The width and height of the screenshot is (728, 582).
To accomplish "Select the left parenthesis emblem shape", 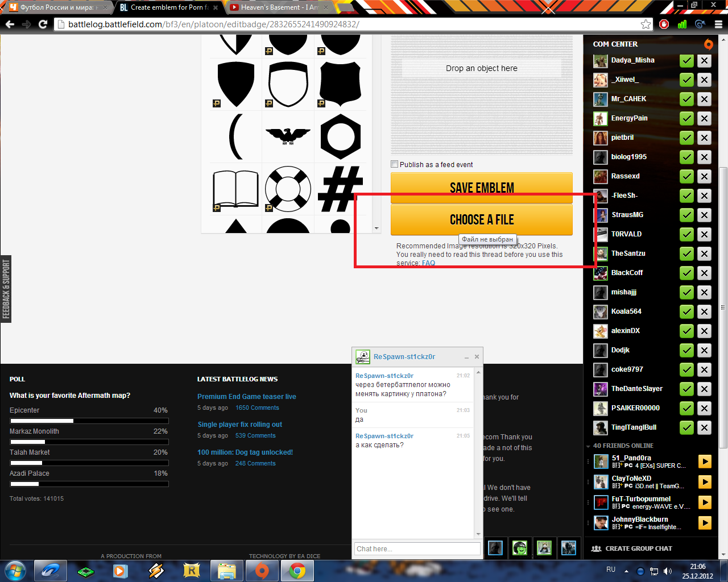I will tap(235, 136).
